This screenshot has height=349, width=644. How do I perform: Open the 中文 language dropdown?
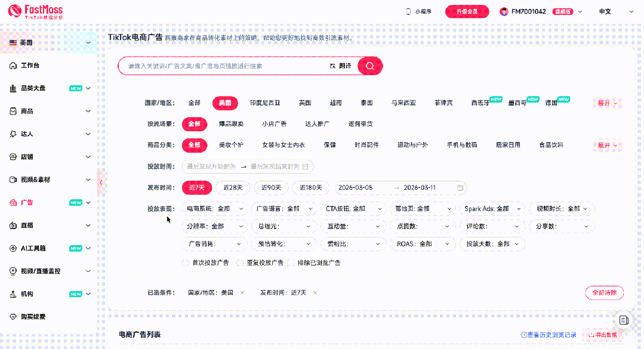610,11
